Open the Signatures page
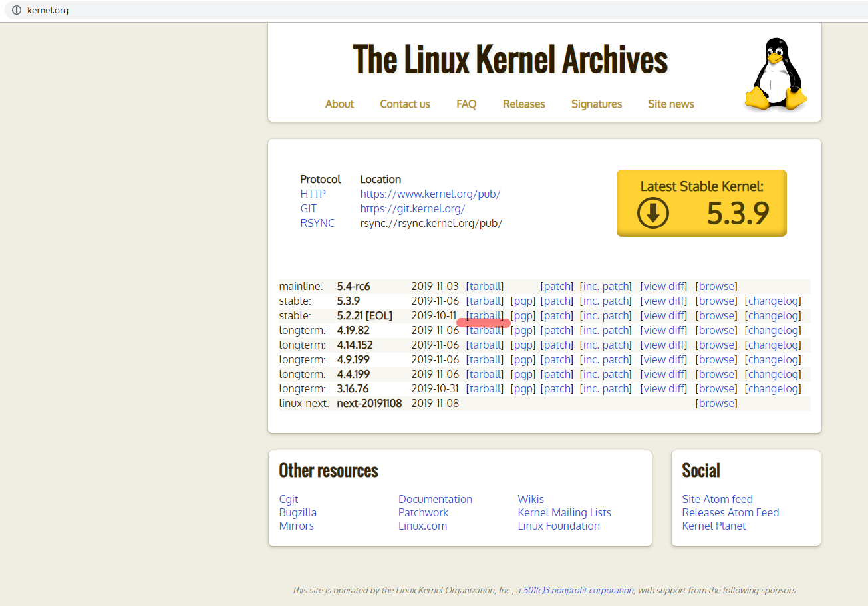Image resolution: width=868 pixels, height=606 pixels. point(597,104)
